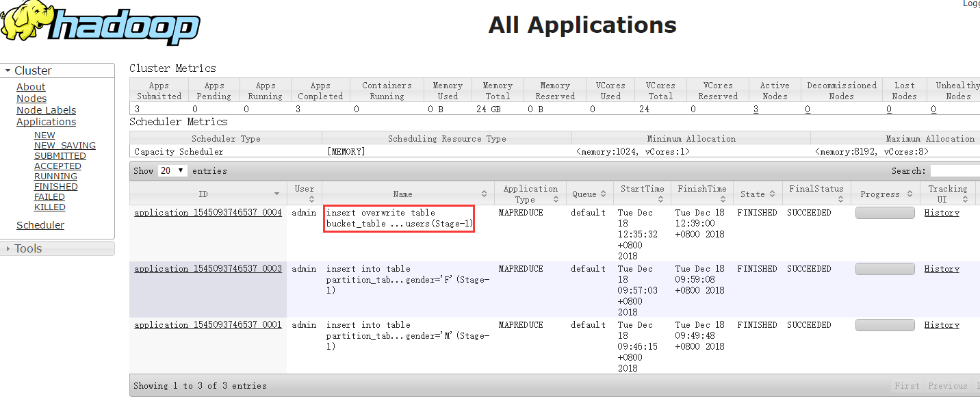Image resolution: width=980 pixels, height=401 pixels.
Task: Click the Lost Nodes count link
Action: pyautogui.click(x=889, y=109)
